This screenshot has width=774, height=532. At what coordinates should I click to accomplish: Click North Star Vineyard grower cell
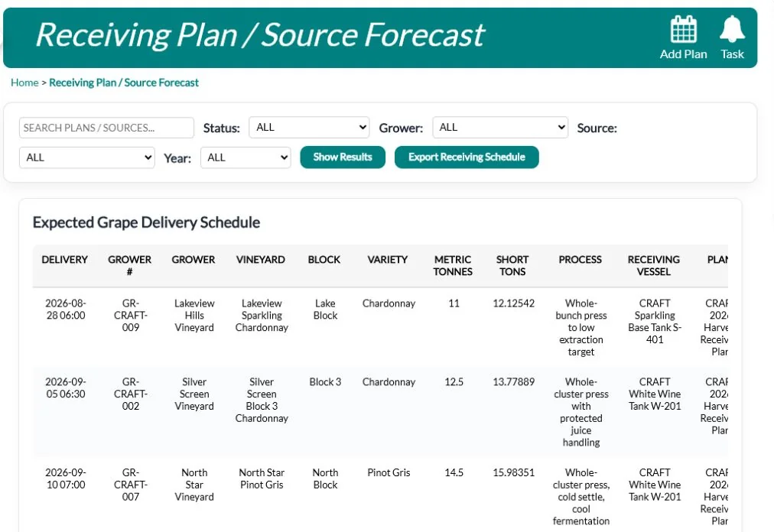click(x=194, y=485)
